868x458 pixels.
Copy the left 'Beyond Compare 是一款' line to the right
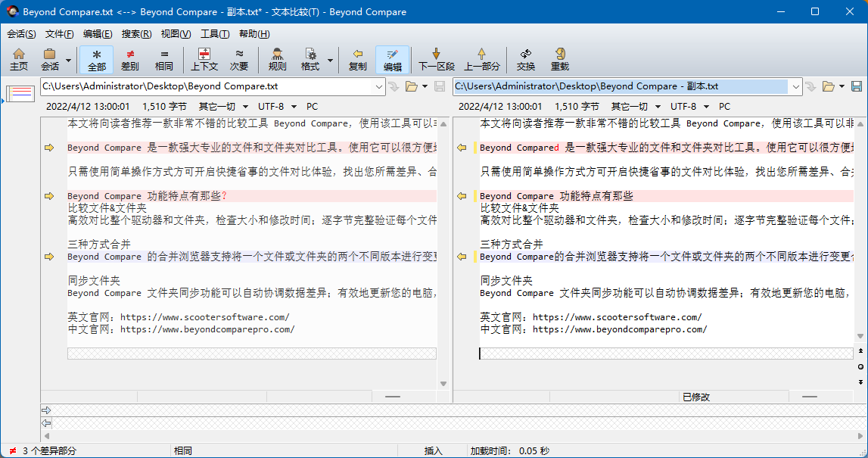[49, 148]
